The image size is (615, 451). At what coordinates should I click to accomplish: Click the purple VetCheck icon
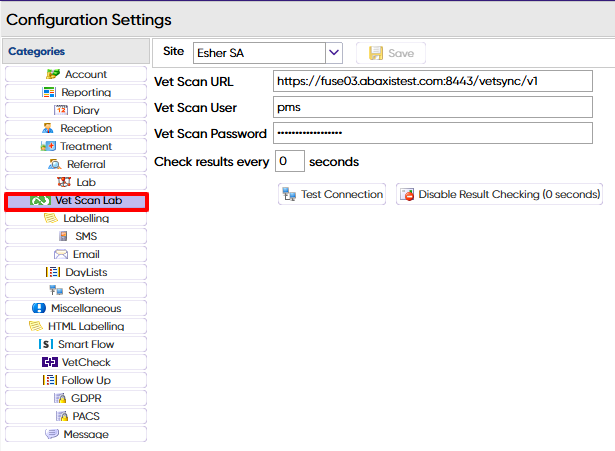(x=49, y=362)
